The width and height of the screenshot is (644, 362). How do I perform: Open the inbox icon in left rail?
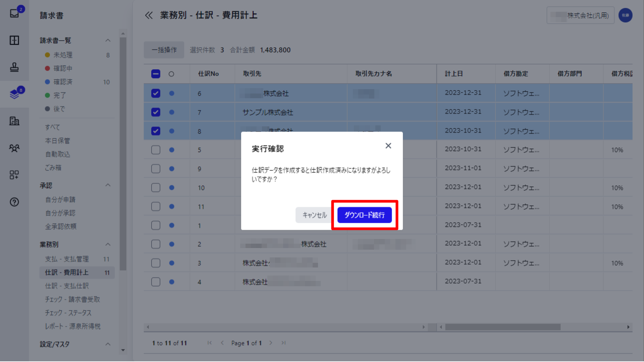[x=14, y=13]
